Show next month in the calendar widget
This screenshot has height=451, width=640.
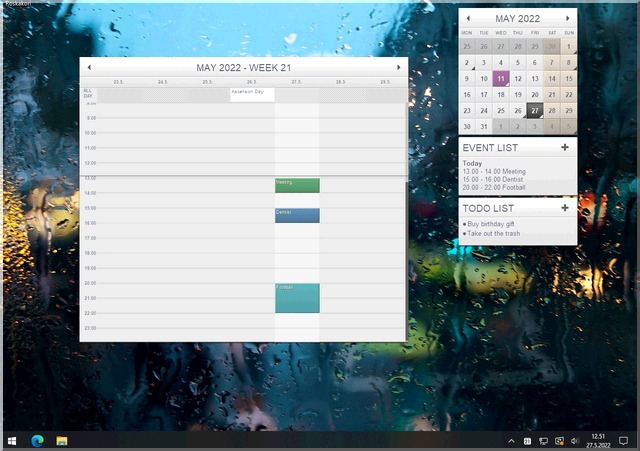[x=567, y=18]
